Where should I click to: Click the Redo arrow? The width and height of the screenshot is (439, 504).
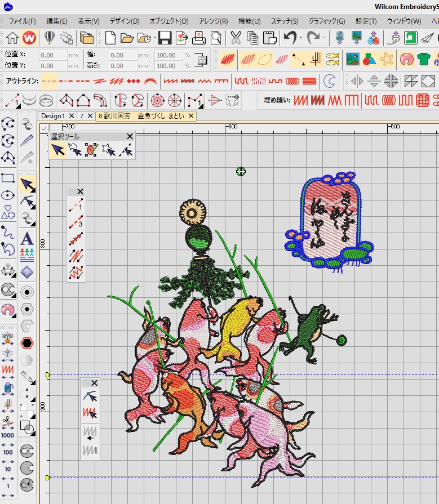(x=313, y=38)
